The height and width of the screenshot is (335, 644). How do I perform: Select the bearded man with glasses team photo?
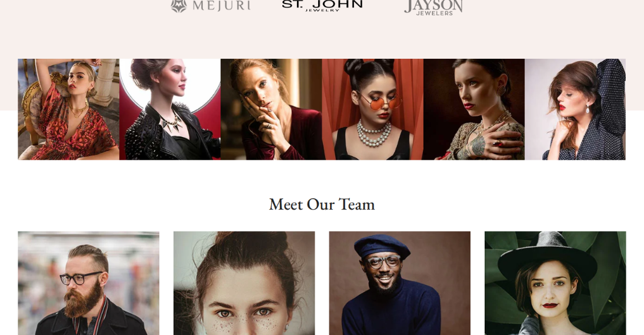coord(89,283)
